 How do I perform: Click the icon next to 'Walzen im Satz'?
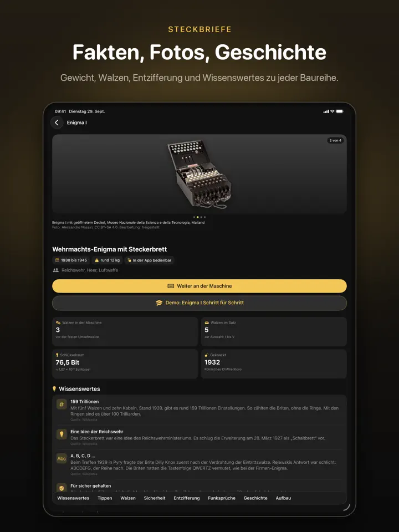(207, 323)
